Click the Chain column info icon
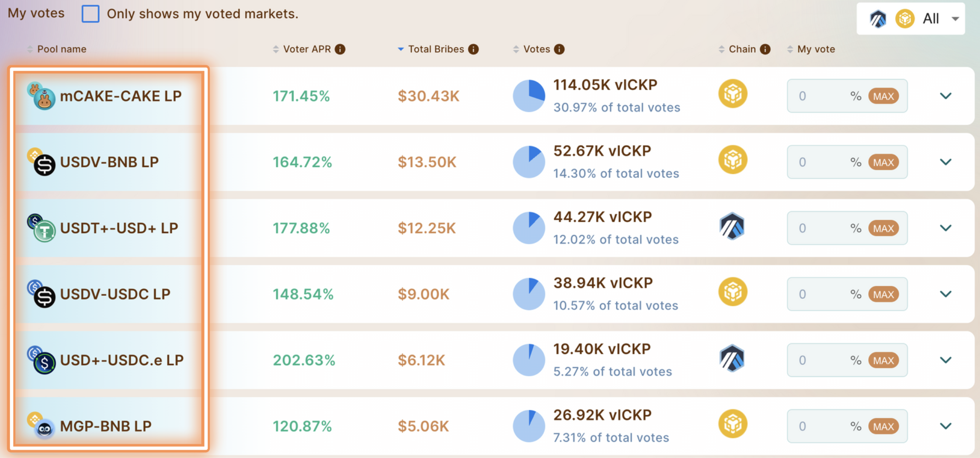This screenshot has width=980, height=458. [765, 49]
